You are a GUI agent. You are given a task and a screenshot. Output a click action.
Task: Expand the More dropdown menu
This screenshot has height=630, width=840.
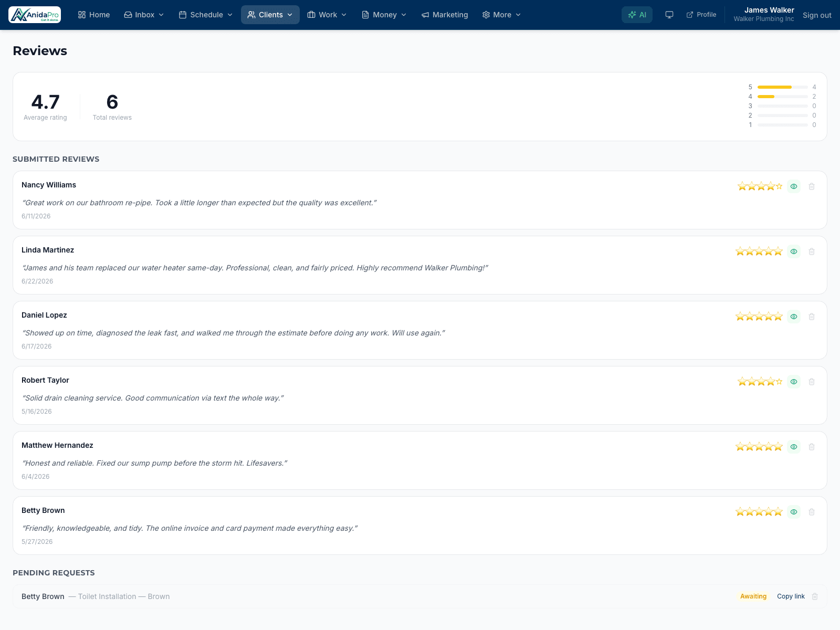501,15
